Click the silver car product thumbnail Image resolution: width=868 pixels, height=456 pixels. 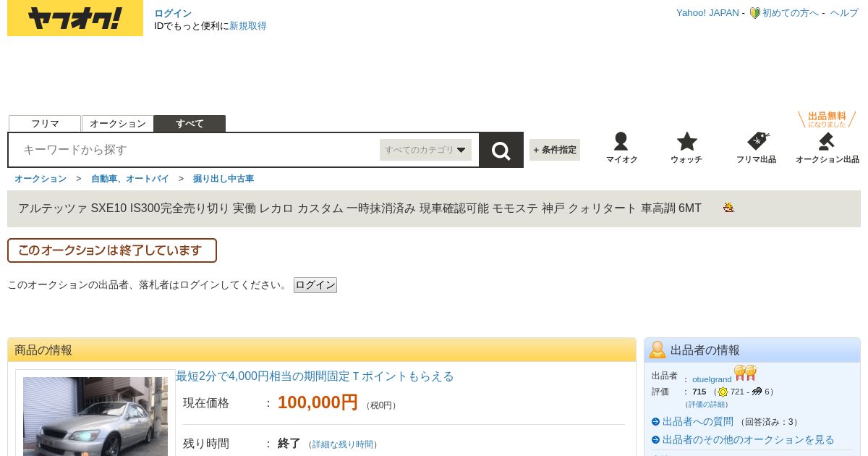tap(95, 416)
